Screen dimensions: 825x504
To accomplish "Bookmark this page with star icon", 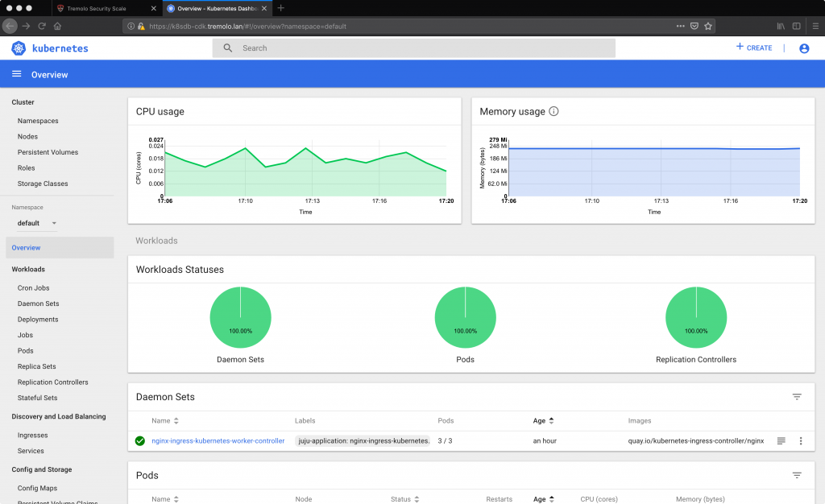I will [x=708, y=26].
